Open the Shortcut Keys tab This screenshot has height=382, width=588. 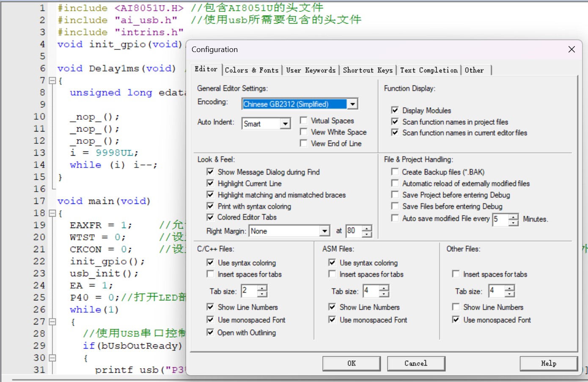(368, 70)
